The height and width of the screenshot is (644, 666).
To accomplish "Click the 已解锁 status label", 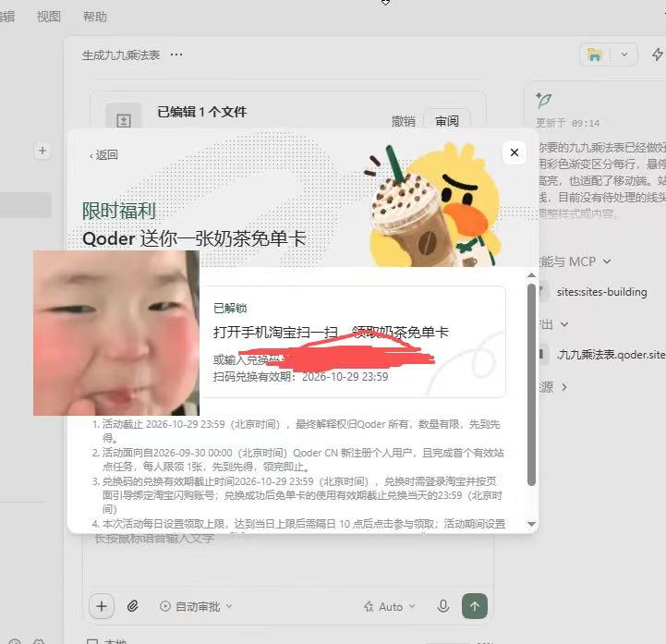I will pos(230,308).
